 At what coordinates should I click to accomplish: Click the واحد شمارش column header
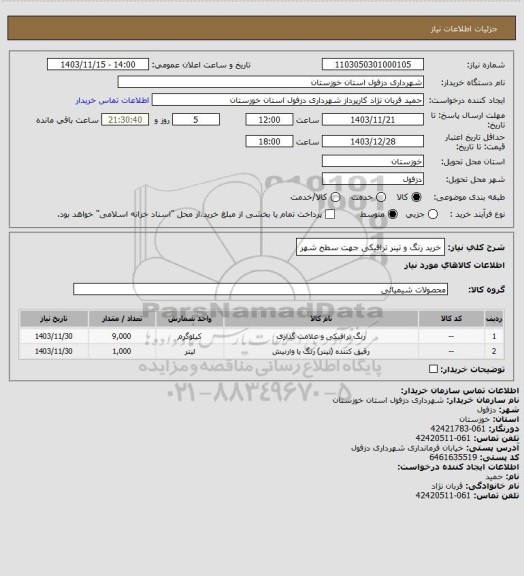[x=190, y=318]
